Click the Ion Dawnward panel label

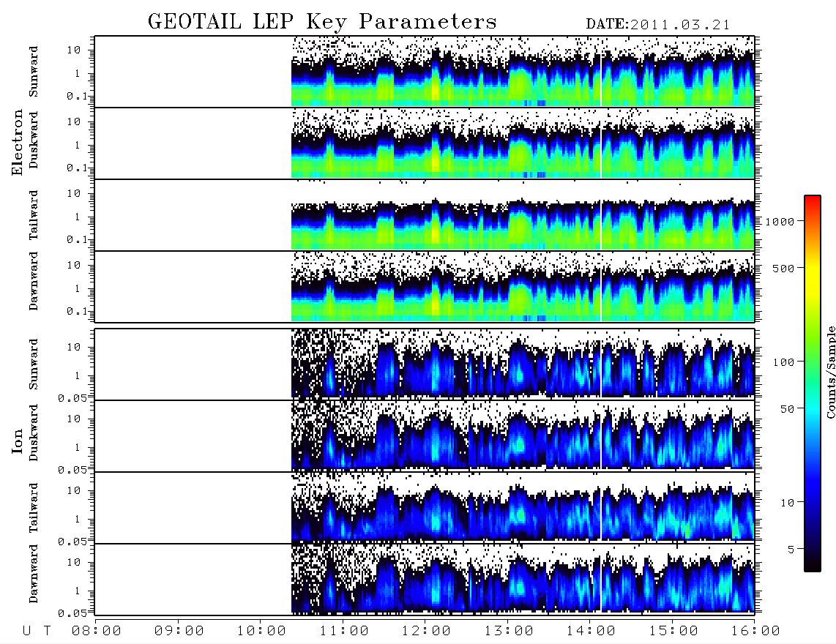pos(34,574)
